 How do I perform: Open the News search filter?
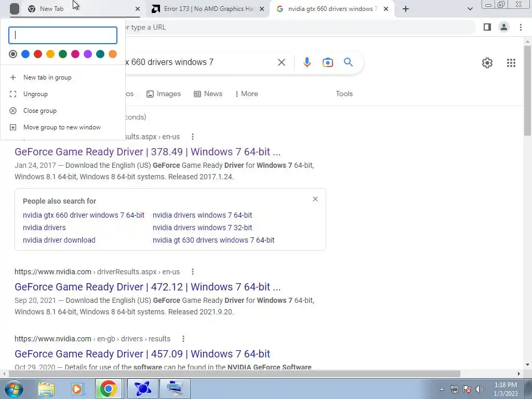coord(208,94)
